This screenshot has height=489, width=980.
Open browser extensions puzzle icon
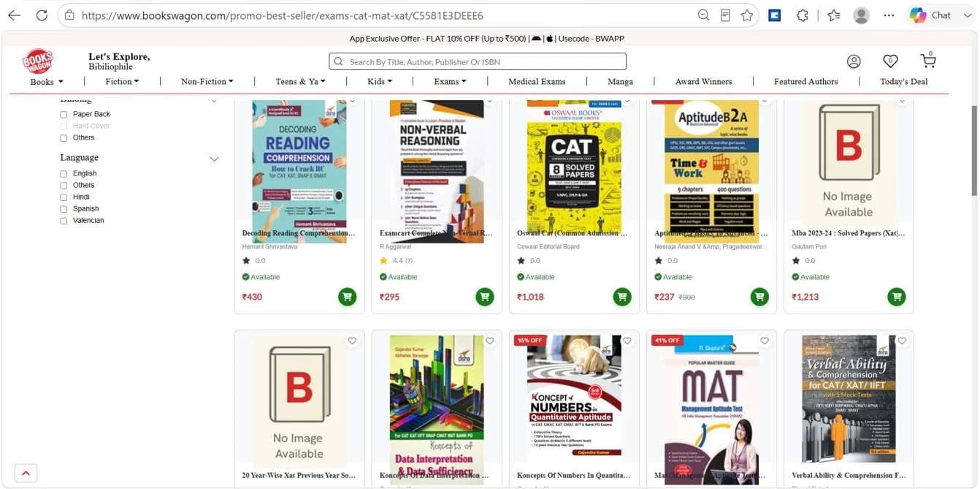coord(803,15)
